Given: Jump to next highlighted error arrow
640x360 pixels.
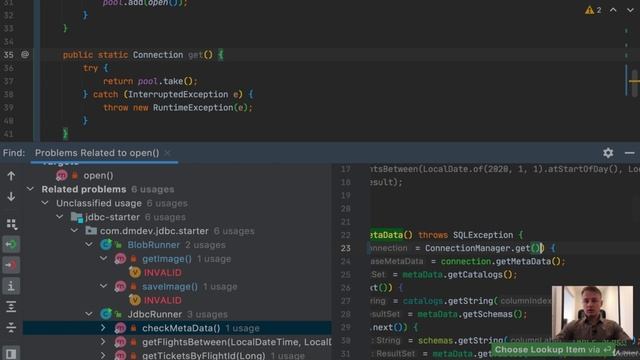Looking at the screenshot, I should (630, 10).
